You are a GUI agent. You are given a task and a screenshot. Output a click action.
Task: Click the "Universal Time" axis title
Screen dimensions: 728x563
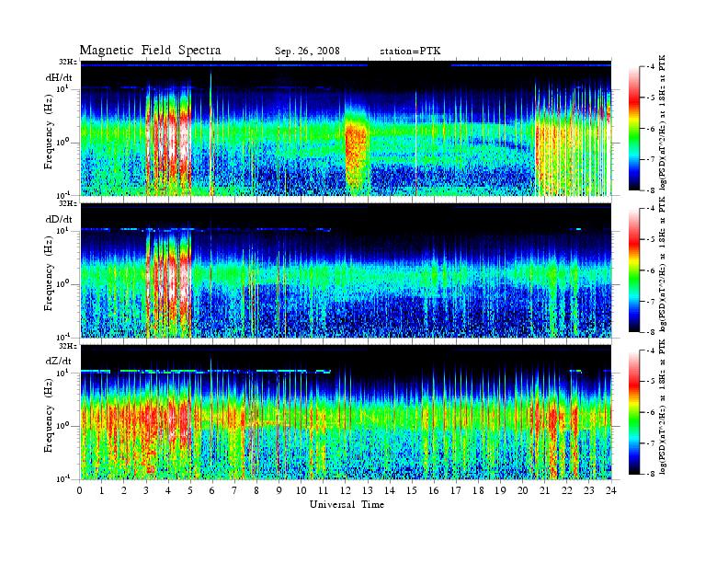click(x=347, y=504)
